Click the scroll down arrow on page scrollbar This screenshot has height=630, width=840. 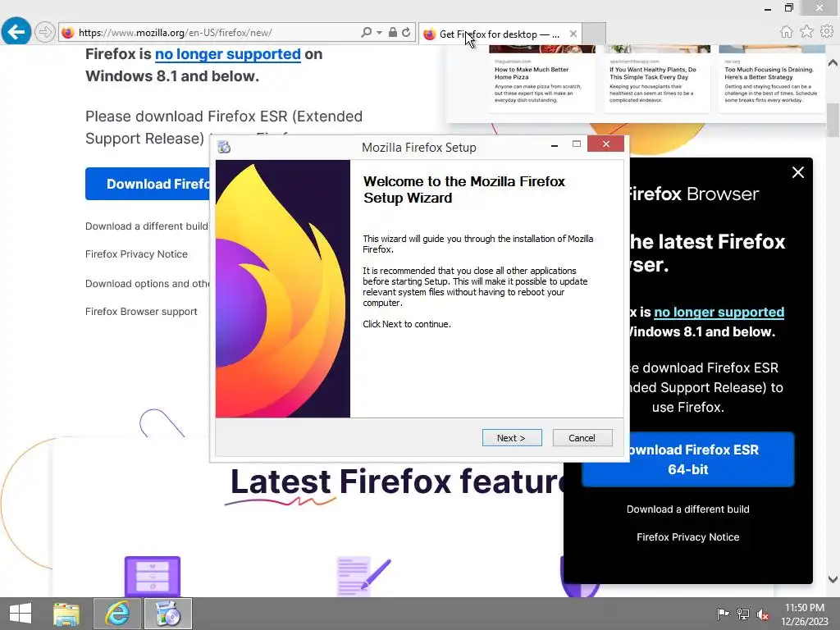pos(833,579)
